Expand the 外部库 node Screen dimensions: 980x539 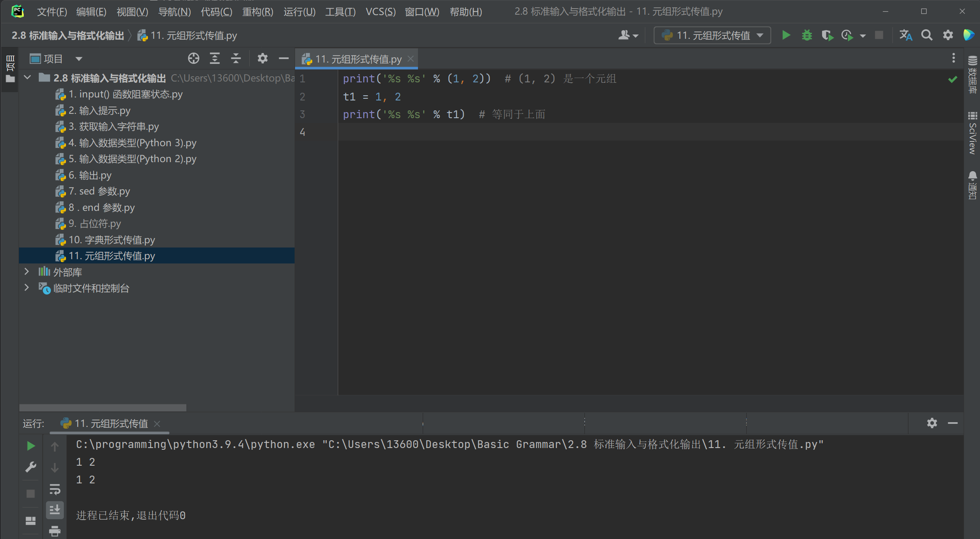27,271
